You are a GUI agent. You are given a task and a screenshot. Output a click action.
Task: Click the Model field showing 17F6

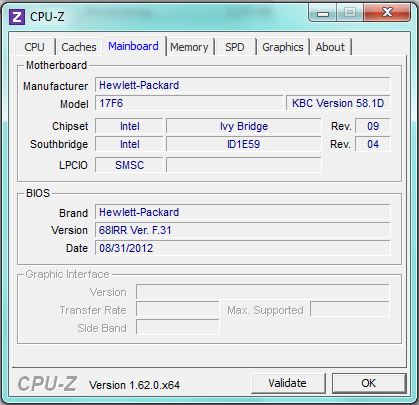point(189,103)
